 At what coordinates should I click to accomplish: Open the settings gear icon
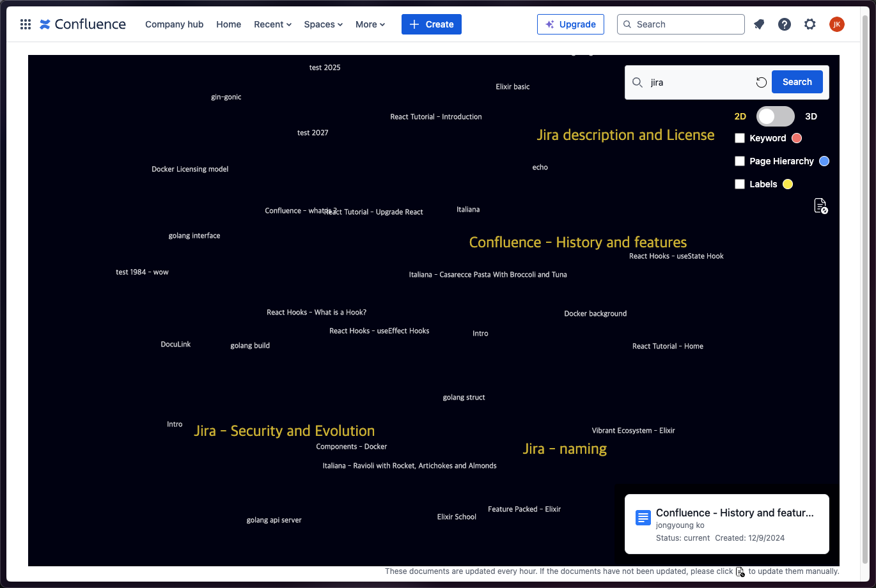point(810,24)
